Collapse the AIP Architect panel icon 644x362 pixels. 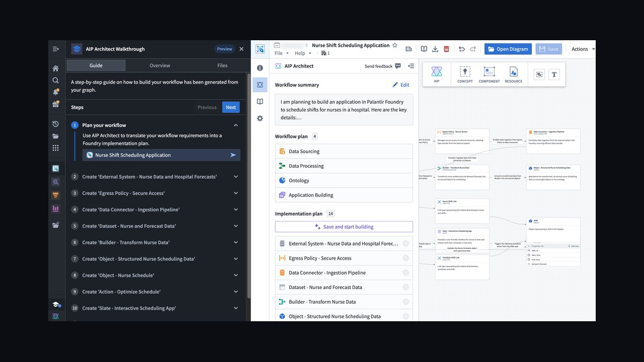tap(411, 66)
